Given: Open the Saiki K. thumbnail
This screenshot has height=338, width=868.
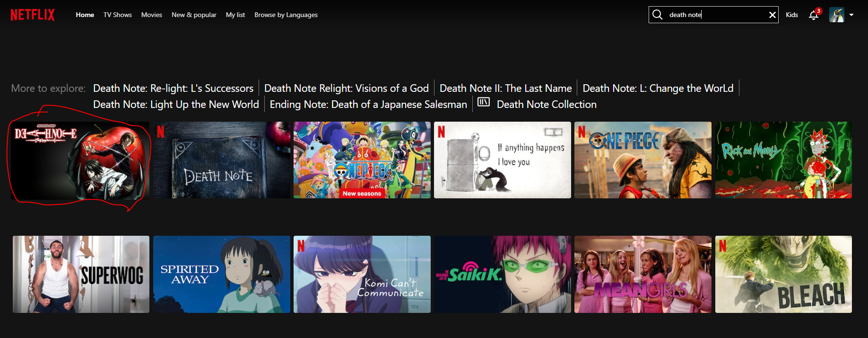Looking at the screenshot, I should tap(503, 275).
